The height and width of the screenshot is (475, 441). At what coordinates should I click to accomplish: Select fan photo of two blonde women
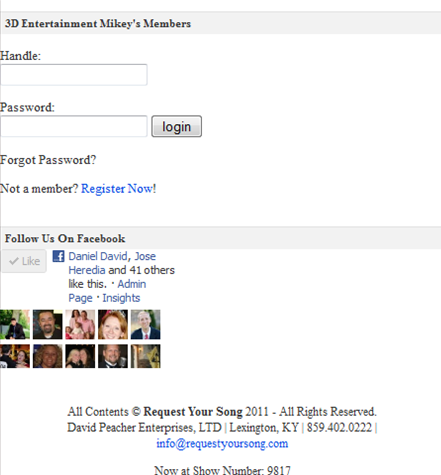(x=80, y=356)
